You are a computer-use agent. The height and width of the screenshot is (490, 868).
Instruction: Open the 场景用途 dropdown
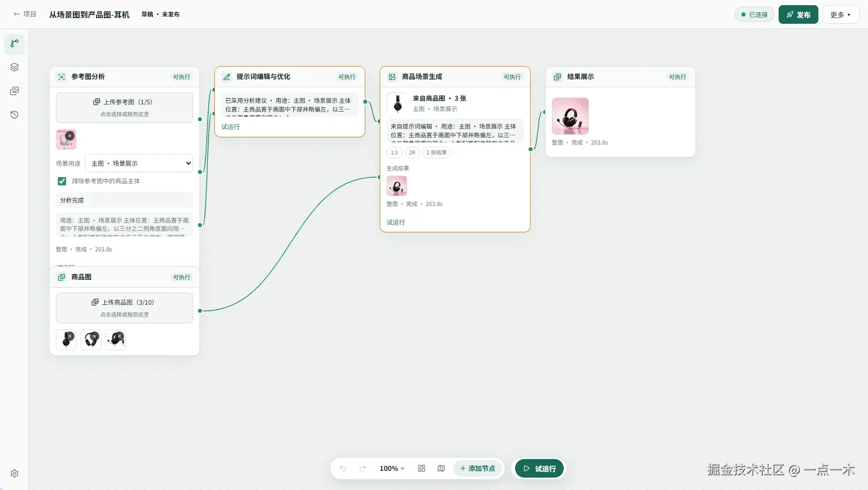click(x=139, y=163)
